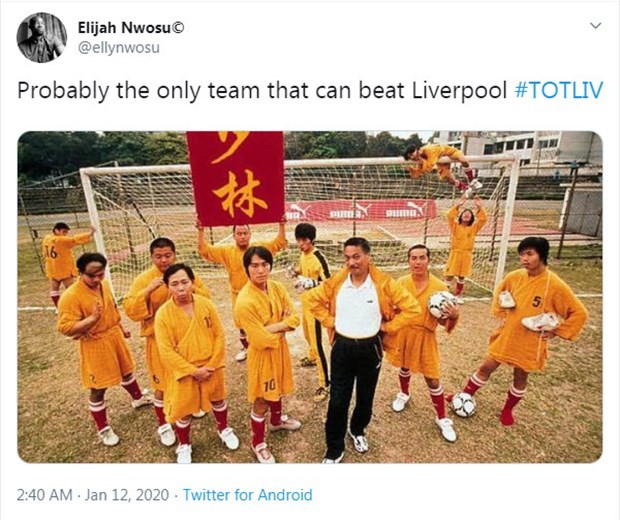Click the Puma advertising board behind goal

(x=360, y=211)
